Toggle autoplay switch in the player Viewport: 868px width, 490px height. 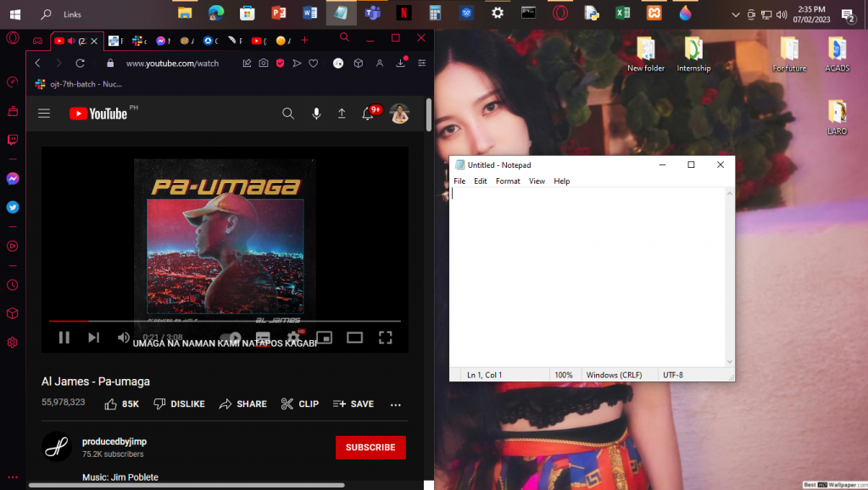click(231, 337)
